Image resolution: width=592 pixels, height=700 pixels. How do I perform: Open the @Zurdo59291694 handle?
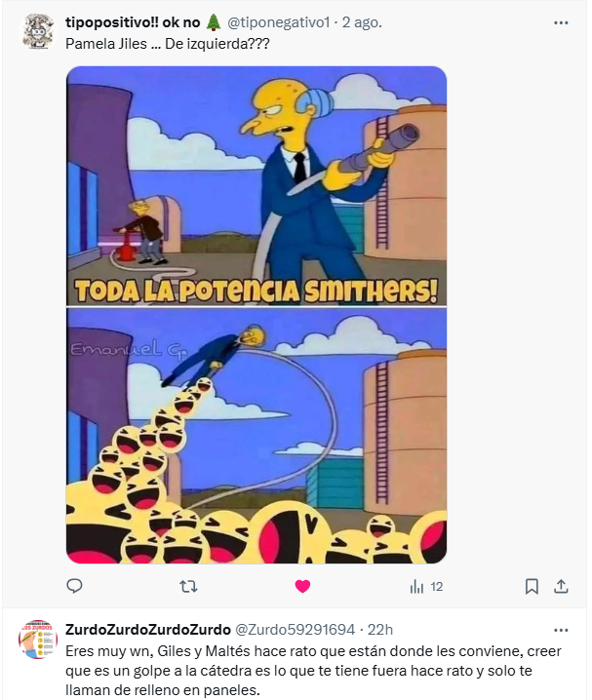295,630
